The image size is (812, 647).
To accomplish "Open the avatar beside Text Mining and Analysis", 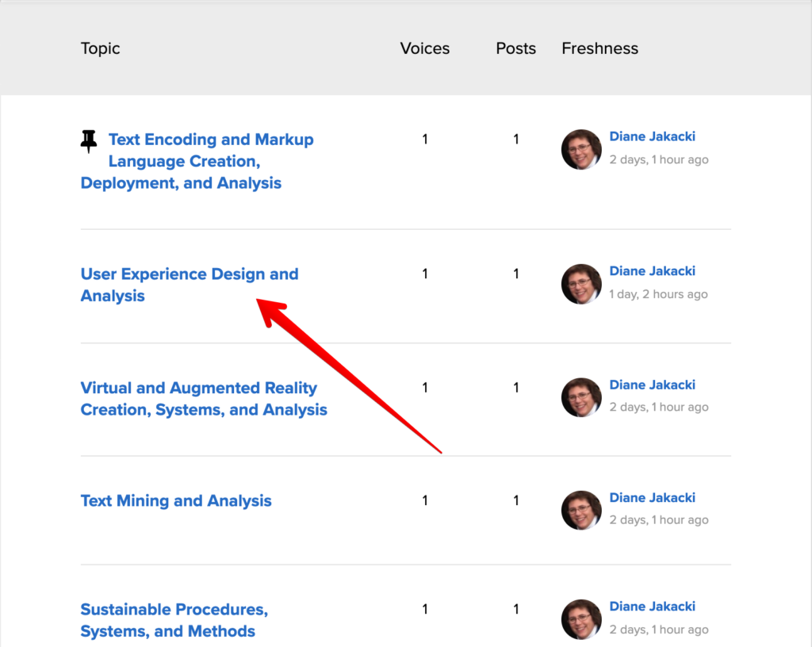I will tap(581, 511).
